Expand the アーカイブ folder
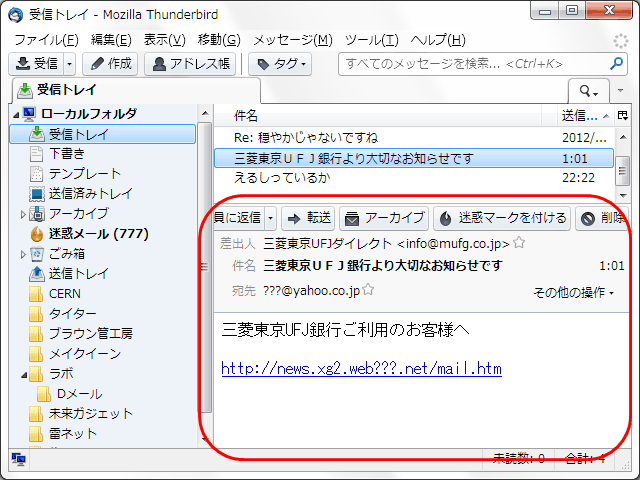The width and height of the screenshot is (640, 480). (23, 214)
